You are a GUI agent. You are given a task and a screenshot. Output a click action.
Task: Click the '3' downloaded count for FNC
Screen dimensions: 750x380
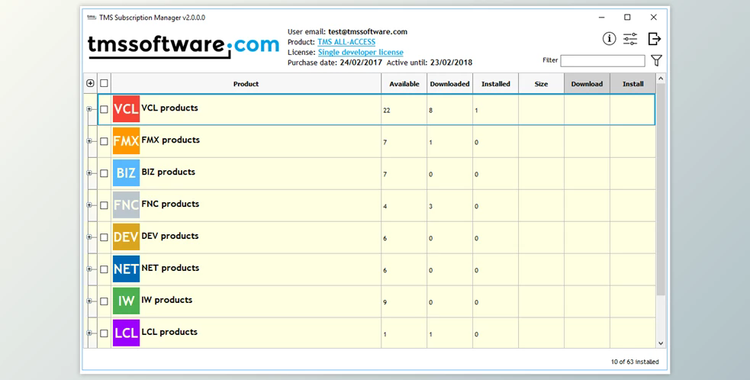pos(430,207)
